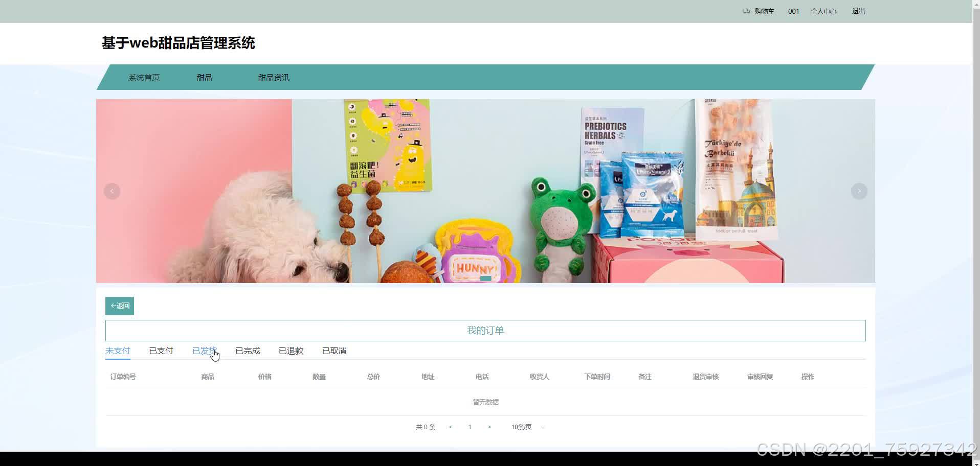This screenshot has width=980, height=466.
Task: Click the 价格 column header
Action: (x=265, y=377)
